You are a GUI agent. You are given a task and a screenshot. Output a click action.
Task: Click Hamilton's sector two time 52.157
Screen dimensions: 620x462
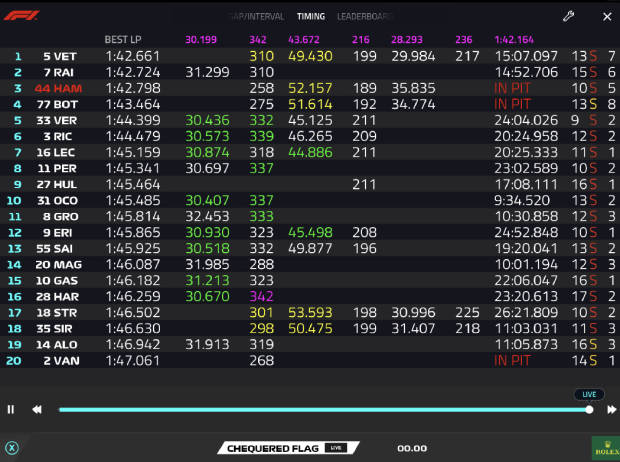pyautogui.click(x=310, y=88)
